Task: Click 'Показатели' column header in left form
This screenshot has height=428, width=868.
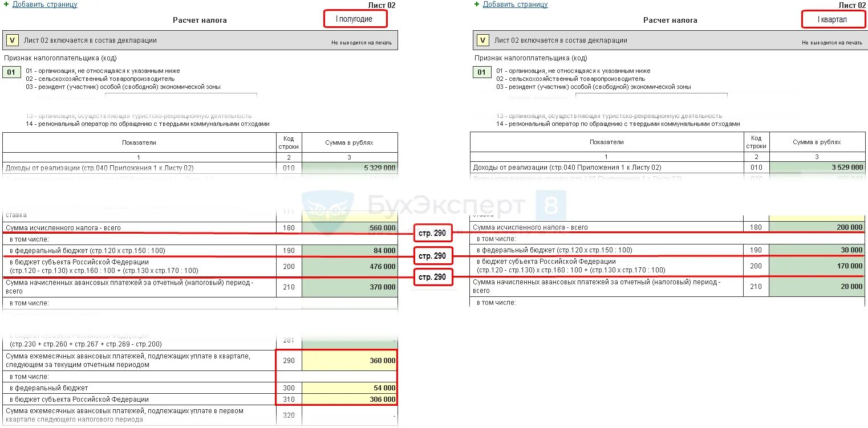Action: (x=139, y=142)
